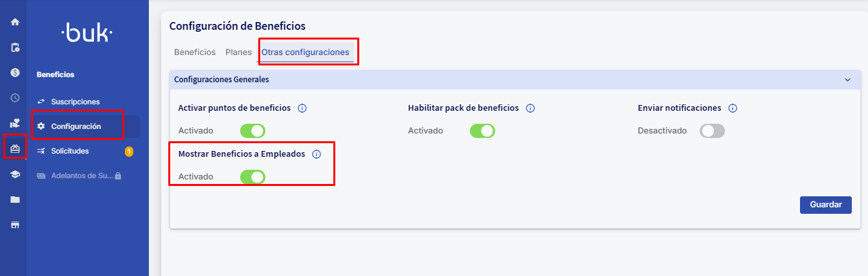Open the folder documents icon
868x276 pixels.
pos(15,200)
